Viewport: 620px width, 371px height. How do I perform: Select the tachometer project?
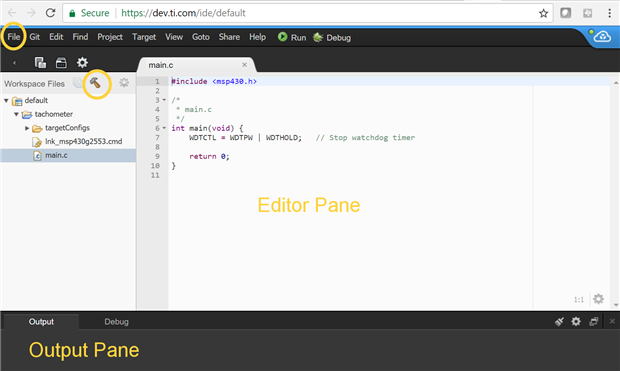pyautogui.click(x=54, y=114)
